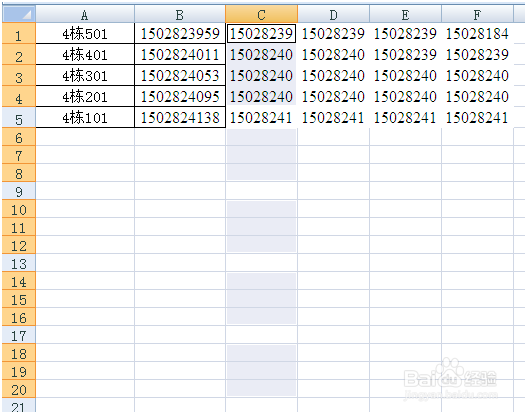
Task: Click cell D1 in column D
Action: coord(333,33)
